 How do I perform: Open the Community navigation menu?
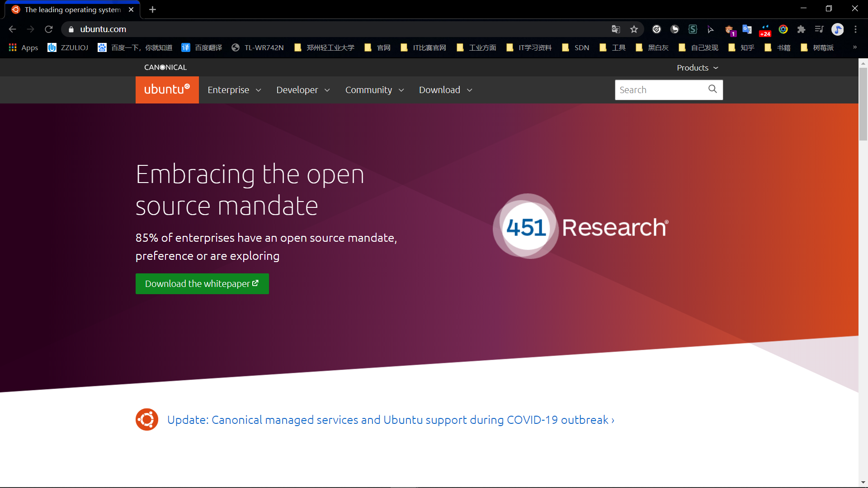click(x=374, y=90)
